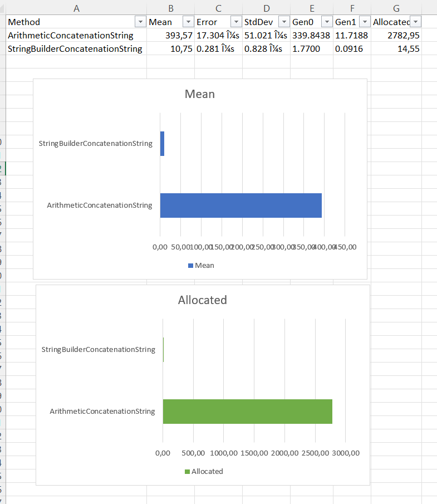Open the Mean column filter dropdown

point(188,22)
